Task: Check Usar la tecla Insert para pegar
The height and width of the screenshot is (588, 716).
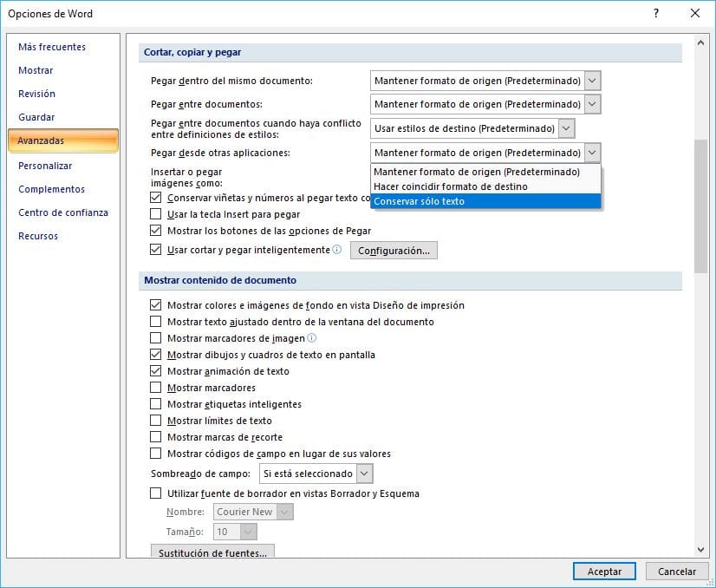Action: point(156,214)
